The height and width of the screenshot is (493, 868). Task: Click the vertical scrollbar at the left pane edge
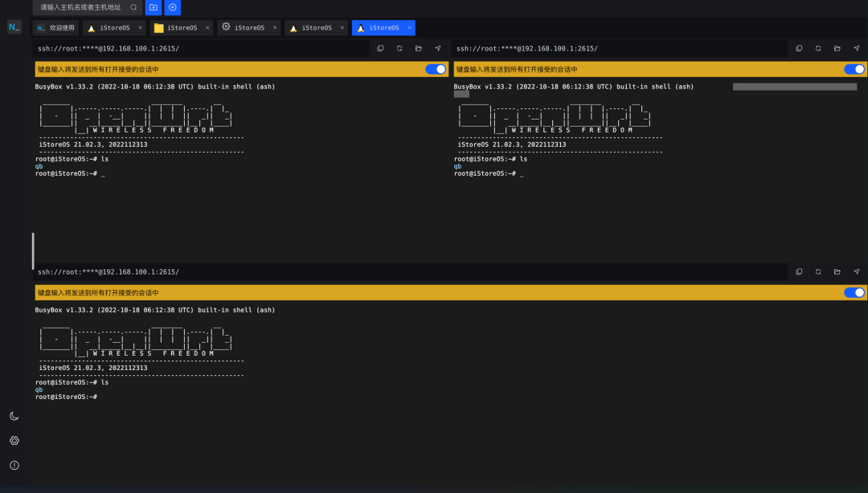coord(33,251)
